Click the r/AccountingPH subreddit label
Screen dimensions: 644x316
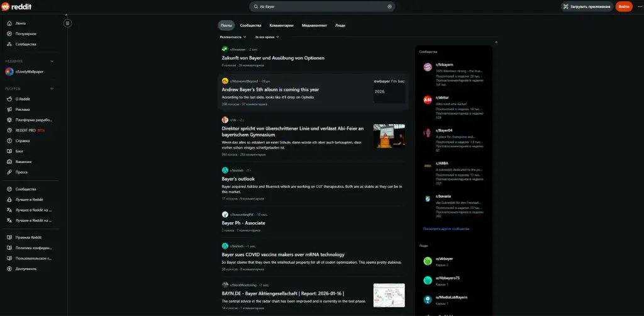242,215
